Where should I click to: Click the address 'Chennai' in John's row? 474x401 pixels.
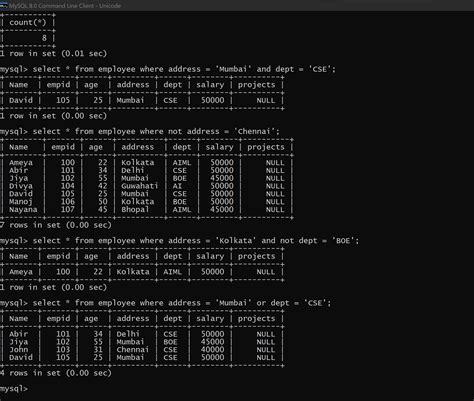pyautogui.click(x=133, y=350)
